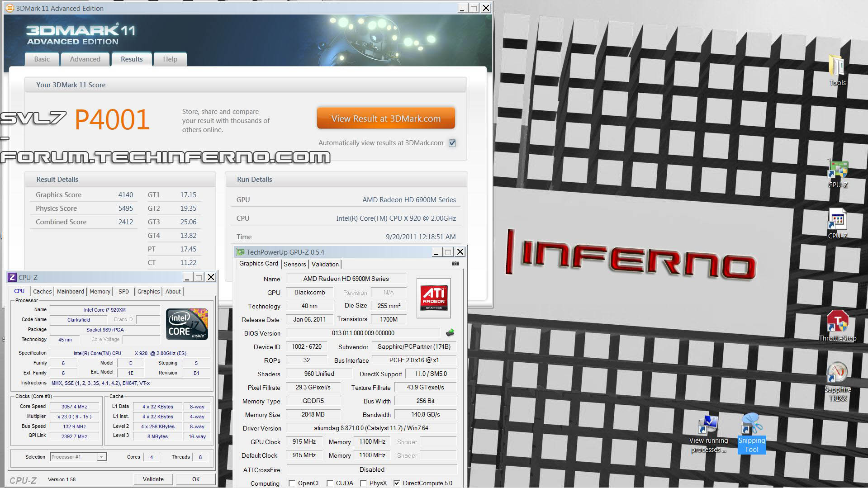The height and width of the screenshot is (488, 868).
Task: Close the 3DMark 11 window
Action: point(486,8)
